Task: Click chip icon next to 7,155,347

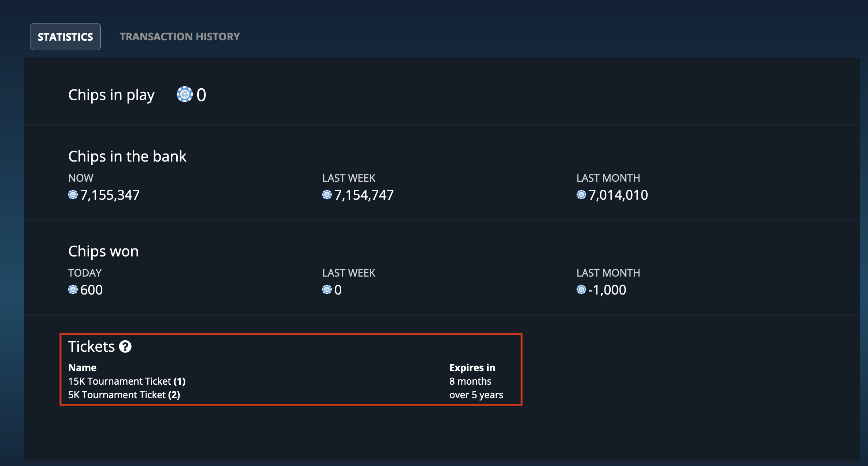Action: (73, 195)
